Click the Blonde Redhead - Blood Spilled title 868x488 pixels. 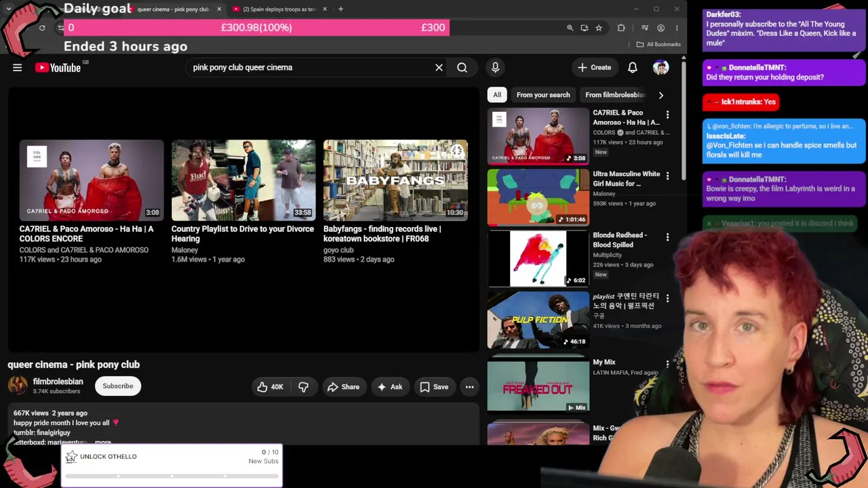tap(620, 240)
